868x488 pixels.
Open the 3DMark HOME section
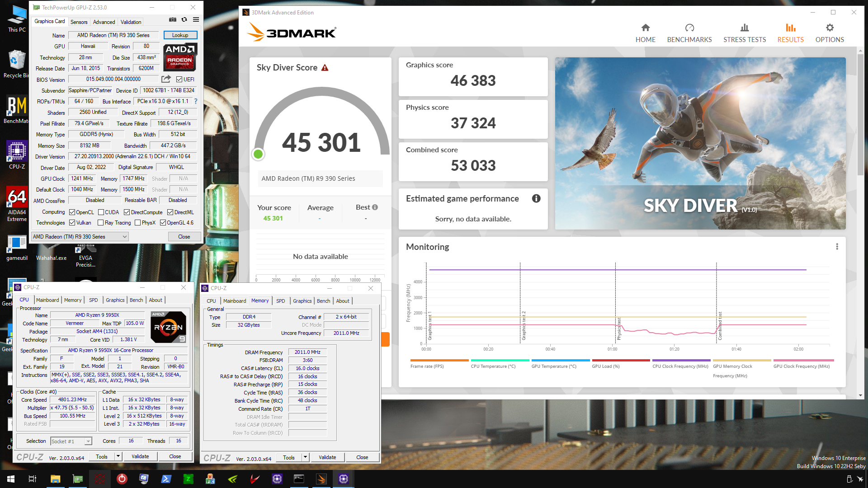pos(645,33)
